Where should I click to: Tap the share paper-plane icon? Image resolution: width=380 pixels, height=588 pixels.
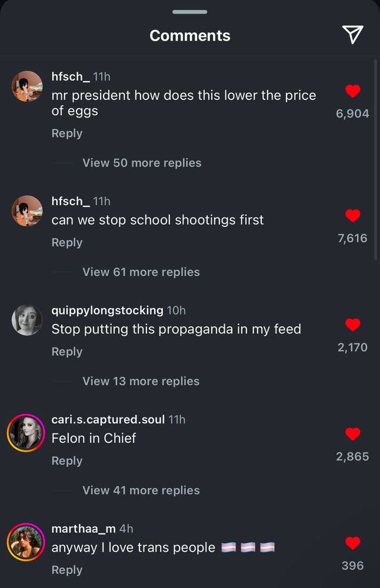(x=352, y=35)
